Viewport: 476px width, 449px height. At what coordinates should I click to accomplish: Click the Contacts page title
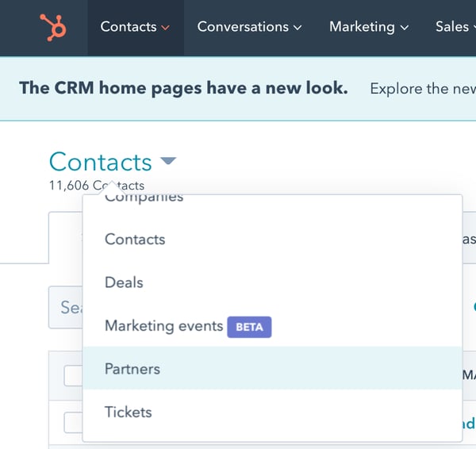[x=101, y=162]
